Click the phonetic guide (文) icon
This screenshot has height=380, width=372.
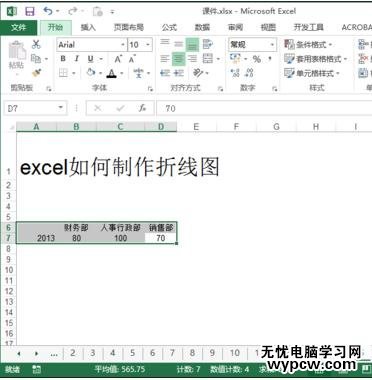(139, 73)
